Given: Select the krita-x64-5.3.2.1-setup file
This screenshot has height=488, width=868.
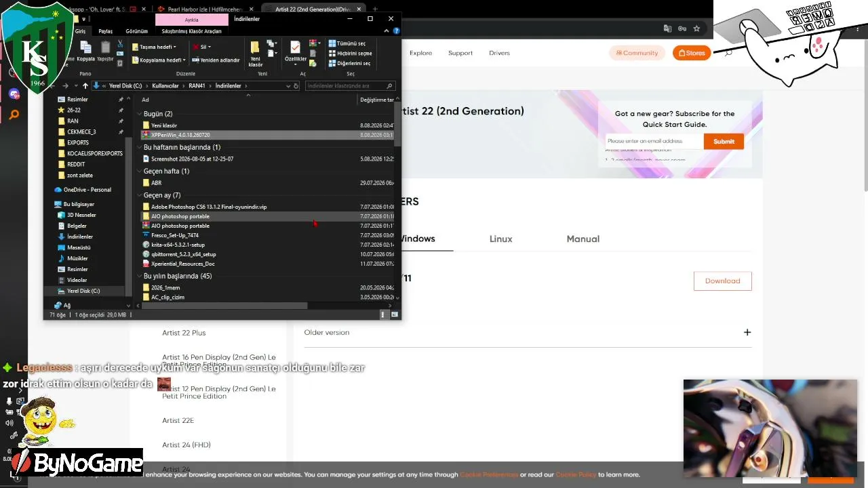Looking at the screenshot, I should point(178,245).
